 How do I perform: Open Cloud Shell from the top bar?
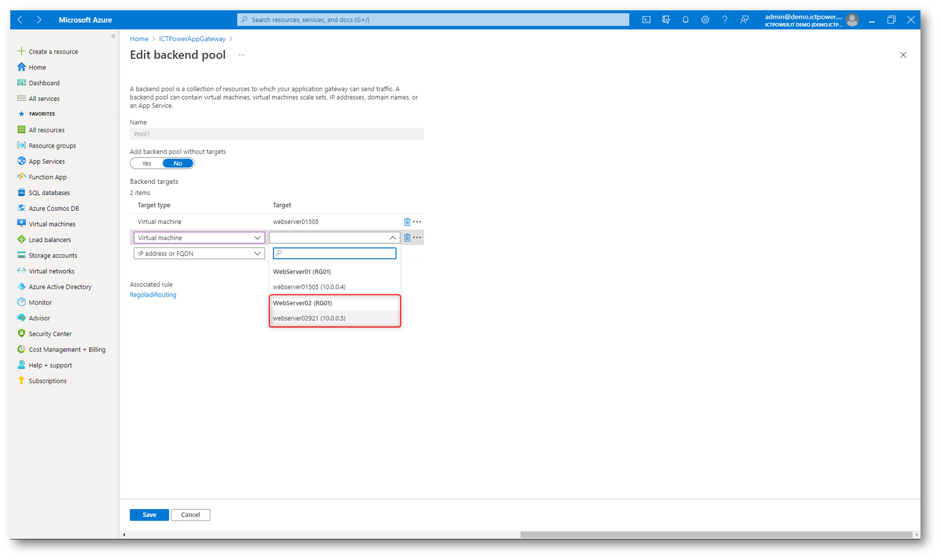646,20
